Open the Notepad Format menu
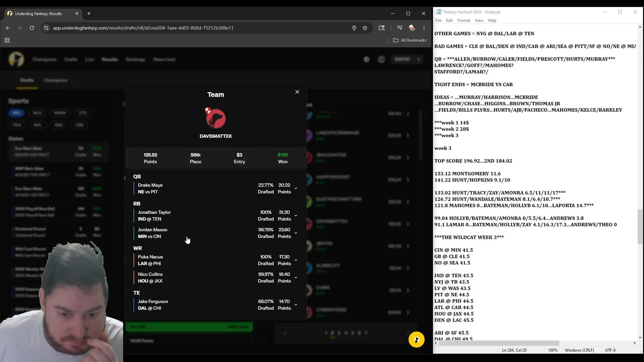Viewport: 644px width, 362px height. [464, 21]
